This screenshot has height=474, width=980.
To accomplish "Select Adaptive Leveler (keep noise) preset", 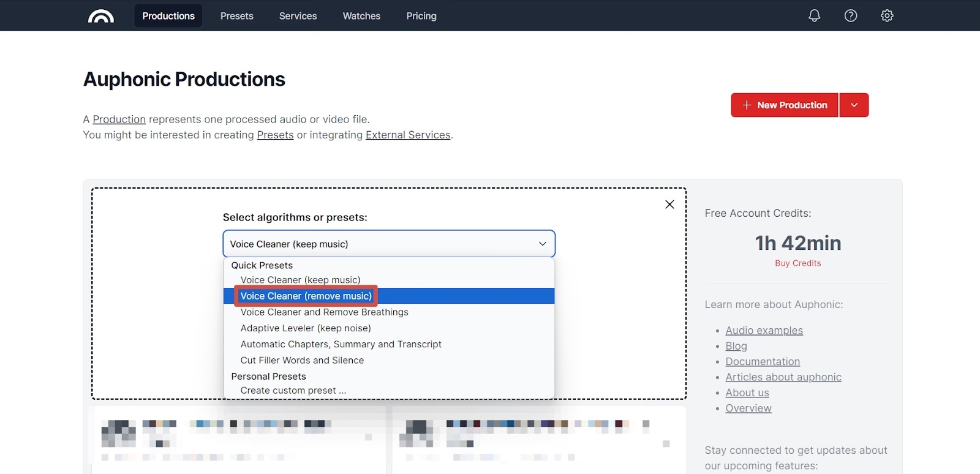I will point(306,328).
